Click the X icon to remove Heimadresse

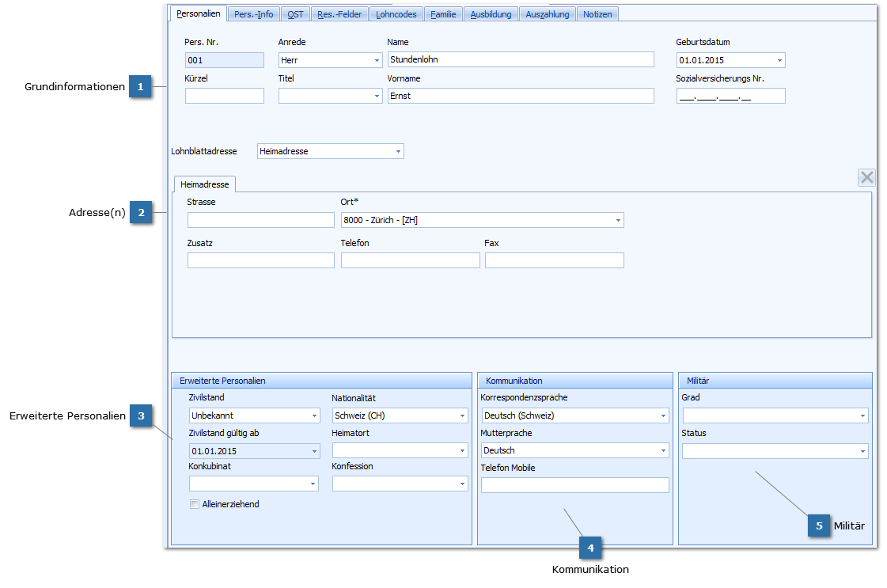tap(866, 178)
